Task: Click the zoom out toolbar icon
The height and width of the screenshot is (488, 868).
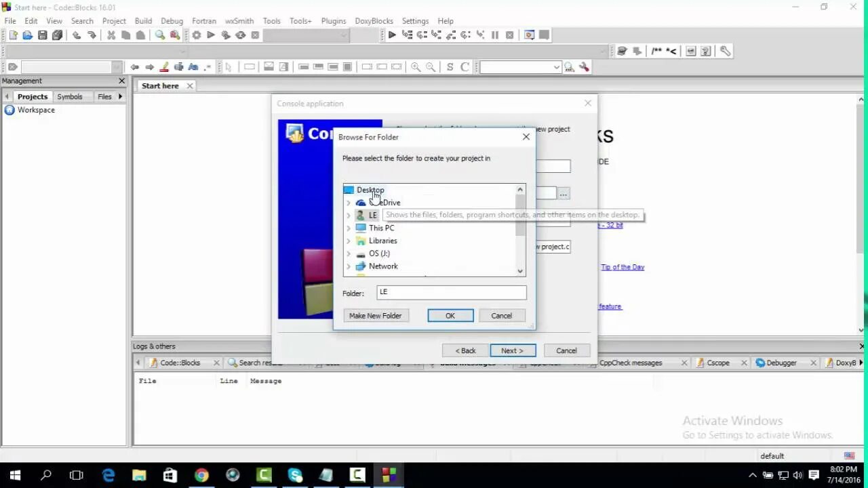Action: point(431,67)
